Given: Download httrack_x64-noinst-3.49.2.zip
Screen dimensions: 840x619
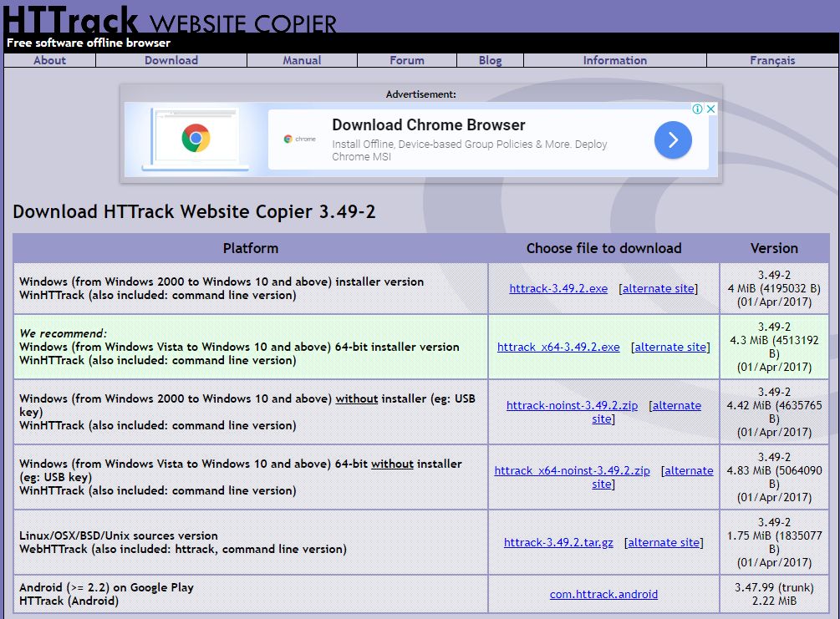Looking at the screenshot, I should [x=573, y=470].
